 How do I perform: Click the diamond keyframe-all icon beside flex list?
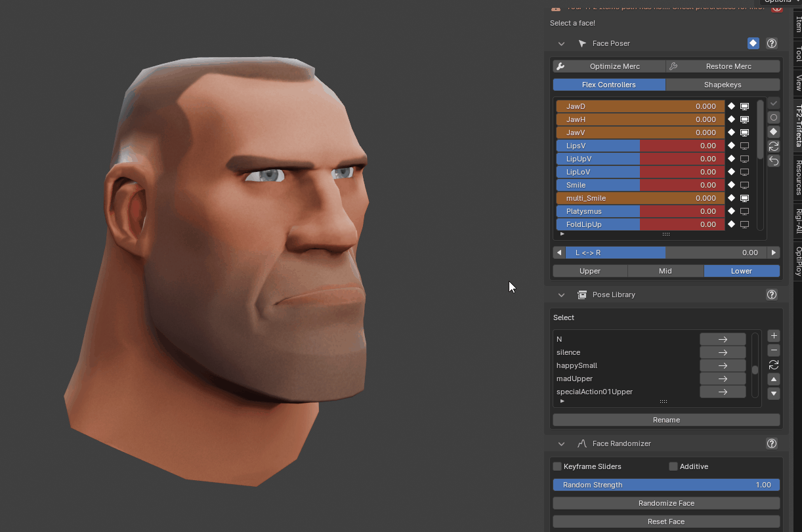click(x=774, y=132)
